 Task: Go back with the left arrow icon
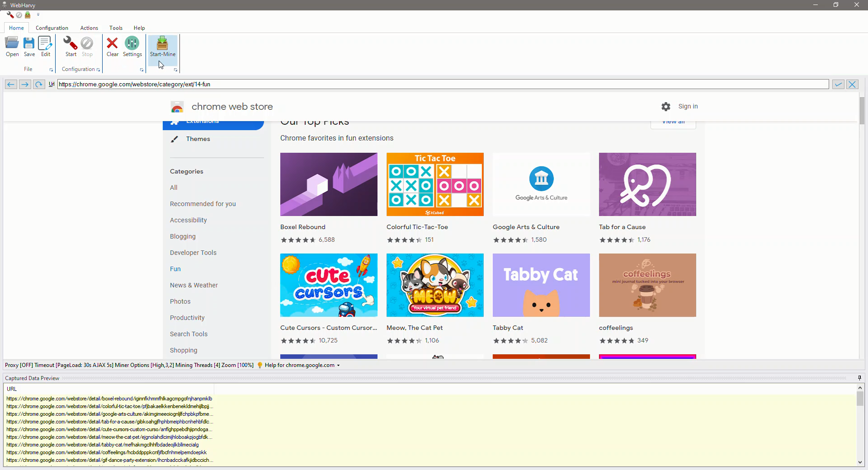(11, 85)
